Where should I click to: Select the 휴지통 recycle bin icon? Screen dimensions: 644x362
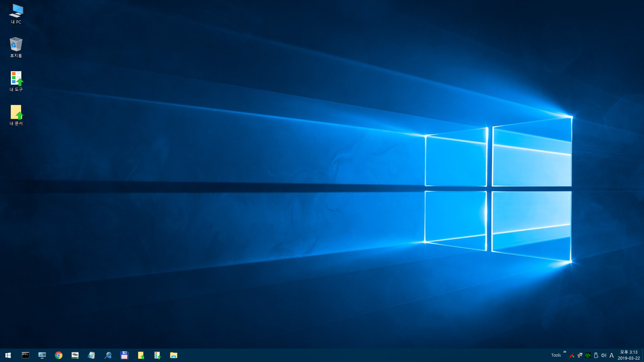coord(16,48)
